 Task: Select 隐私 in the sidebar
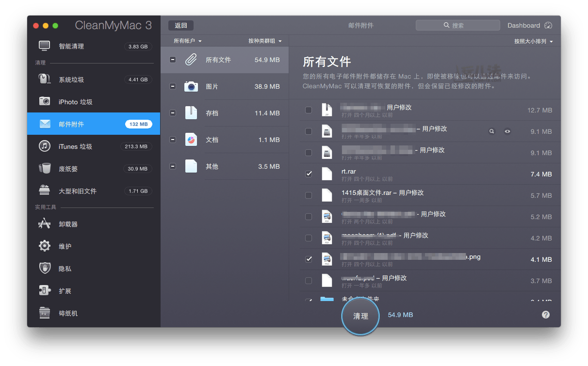[94, 268]
